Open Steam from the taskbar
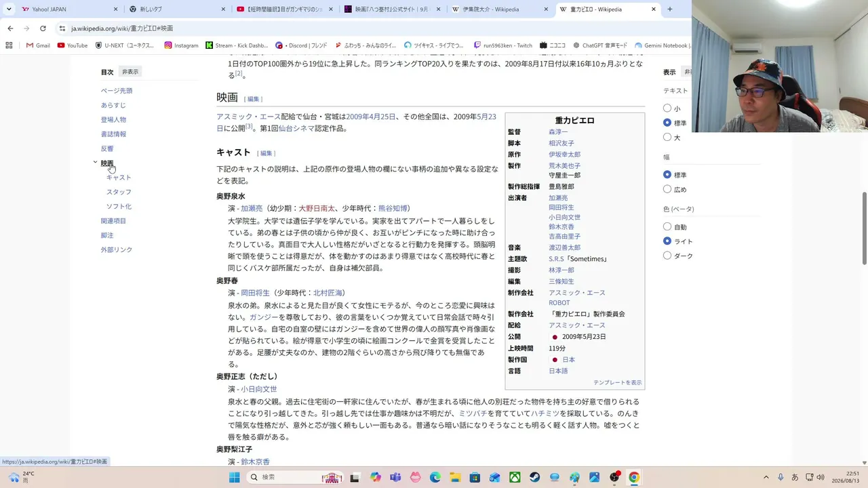The width and height of the screenshot is (868, 488). [x=534, y=477]
